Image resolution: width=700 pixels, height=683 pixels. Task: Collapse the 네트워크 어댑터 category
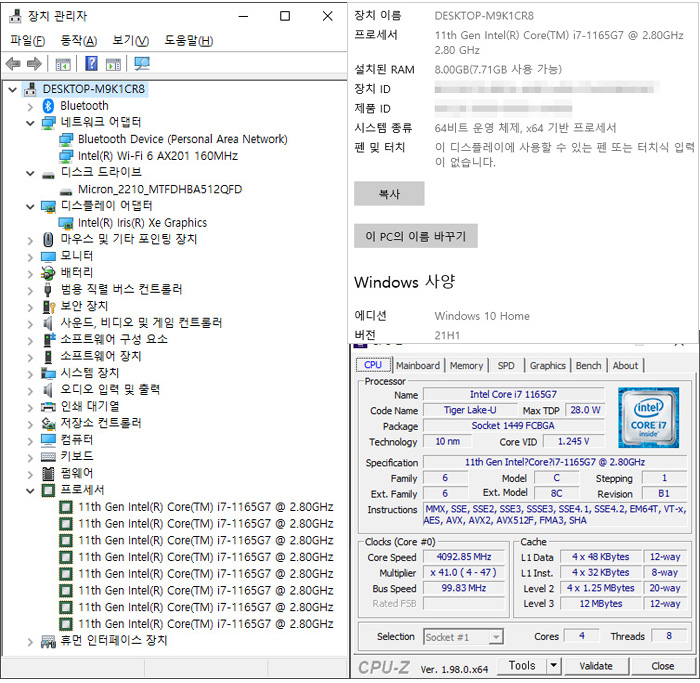point(30,123)
